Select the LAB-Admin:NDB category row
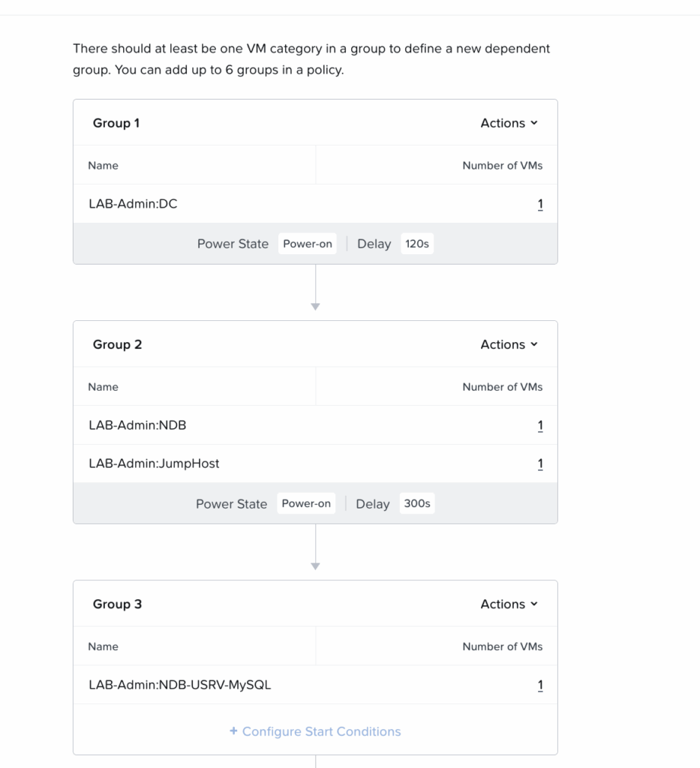This screenshot has width=700, height=768. tap(137, 425)
